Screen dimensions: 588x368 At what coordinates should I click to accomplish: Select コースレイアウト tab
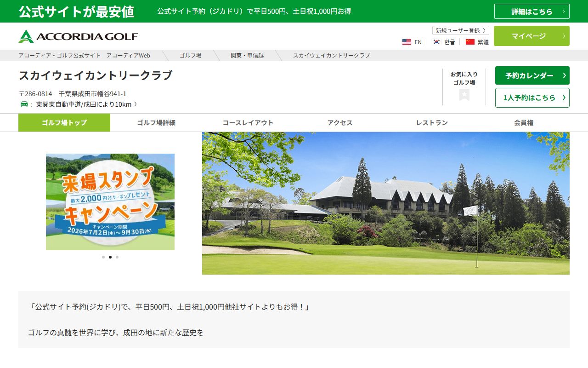click(248, 123)
